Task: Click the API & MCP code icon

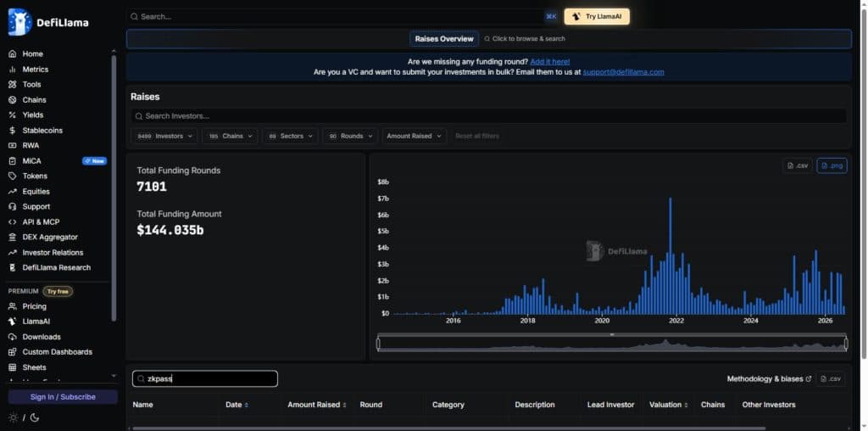Action: 12,221
